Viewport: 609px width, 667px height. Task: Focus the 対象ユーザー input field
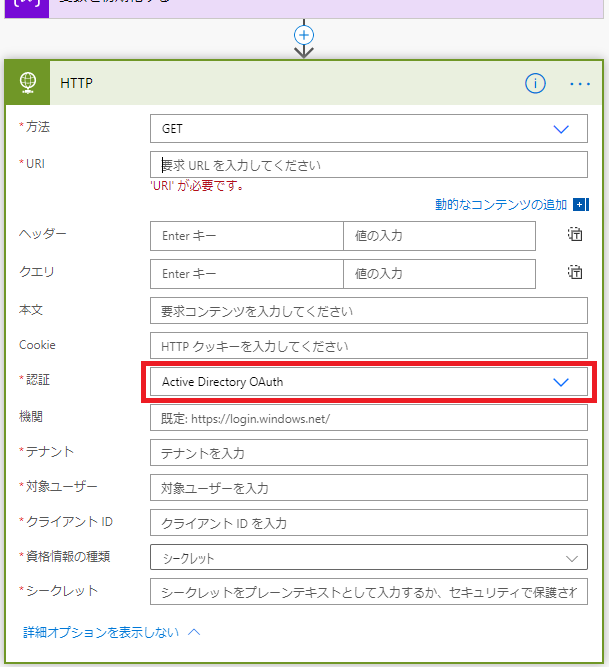(x=369, y=488)
